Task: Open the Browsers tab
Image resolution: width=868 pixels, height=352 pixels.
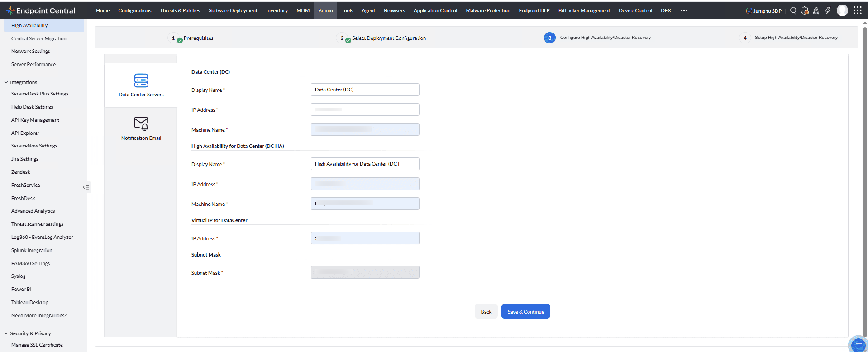Action: tap(394, 10)
